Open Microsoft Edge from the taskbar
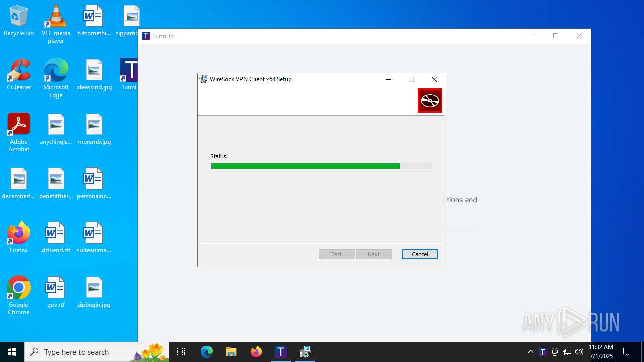This screenshot has width=644, height=362. [x=207, y=352]
